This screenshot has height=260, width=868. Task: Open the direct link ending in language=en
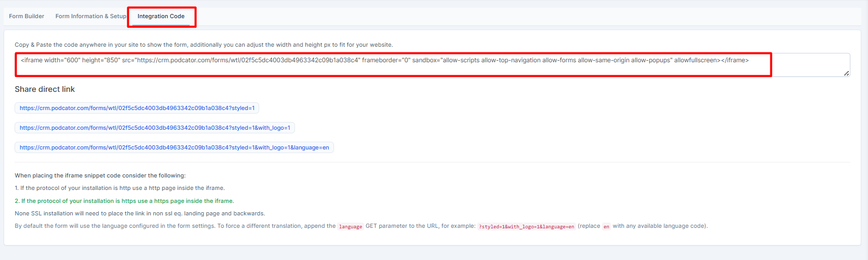point(174,147)
